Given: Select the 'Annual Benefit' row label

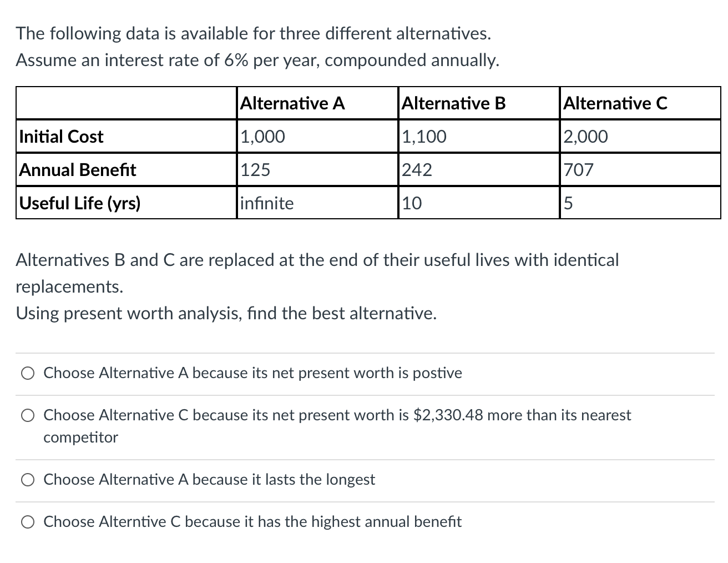Looking at the screenshot, I should (x=78, y=170).
